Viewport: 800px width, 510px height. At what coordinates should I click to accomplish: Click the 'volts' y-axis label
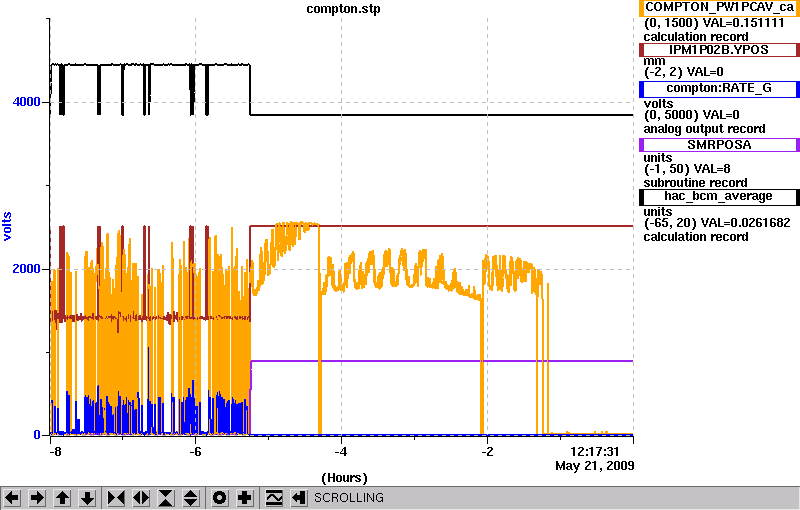click(x=7, y=226)
